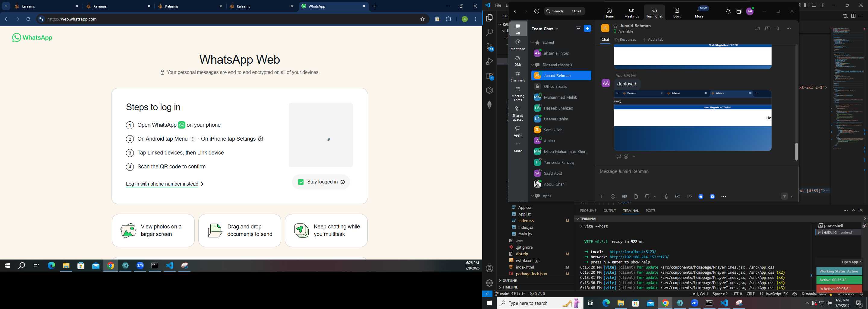Screen dimensions: 868x309
Task: Open Resources tab in Junaid chat
Action: click(x=625, y=40)
